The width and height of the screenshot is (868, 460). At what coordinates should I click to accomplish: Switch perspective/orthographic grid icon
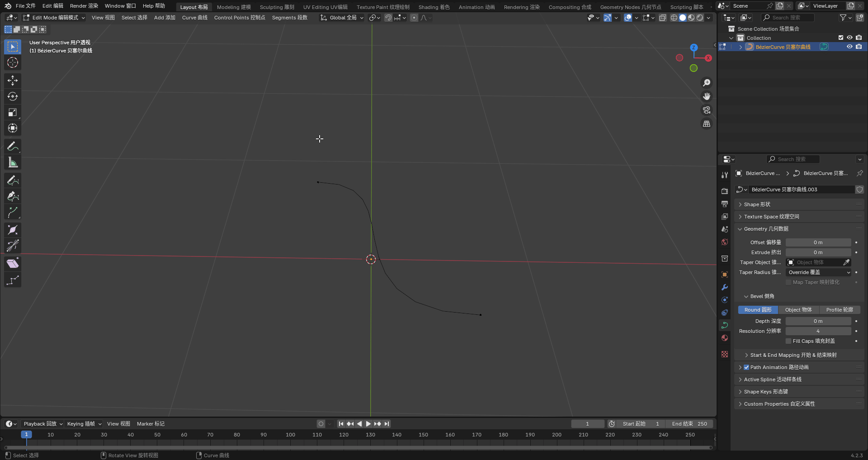(x=706, y=123)
